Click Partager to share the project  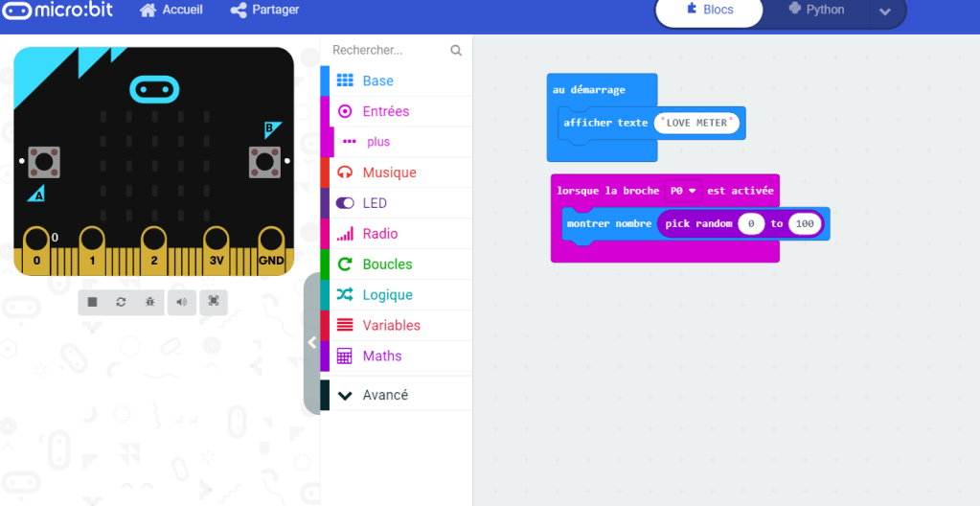265,11
